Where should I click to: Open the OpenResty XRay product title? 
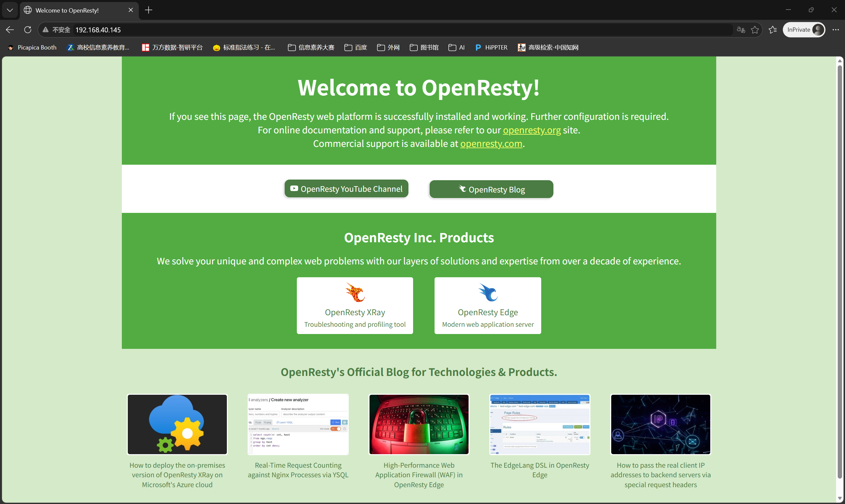[x=355, y=312]
